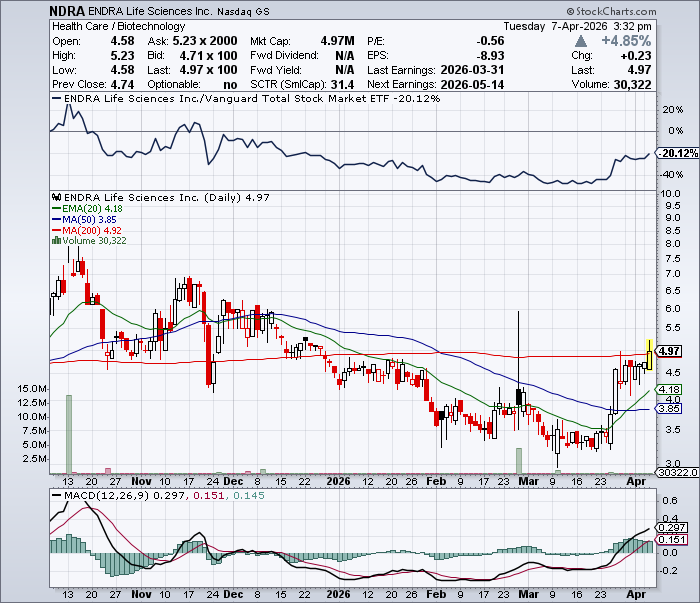
Task: Click the Volume value 30,322 in header
Action: tap(633, 84)
